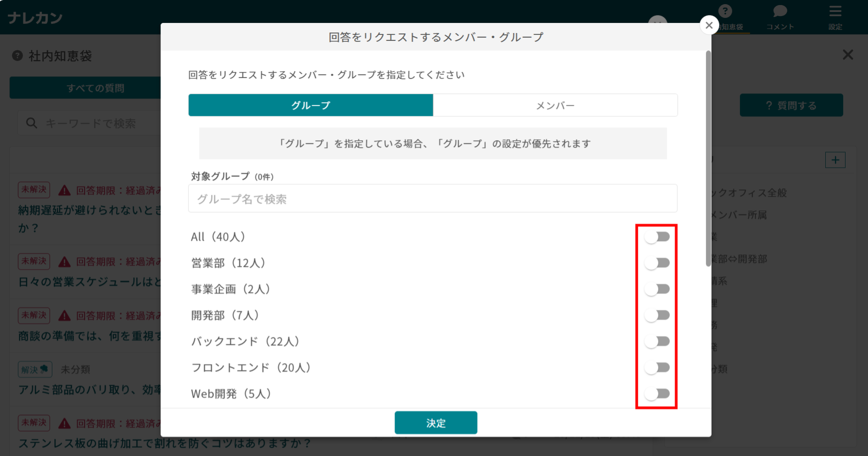The width and height of the screenshot is (868, 456).
Task: Click the 質問する button
Action: pyautogui.click(x=791, y=105)
